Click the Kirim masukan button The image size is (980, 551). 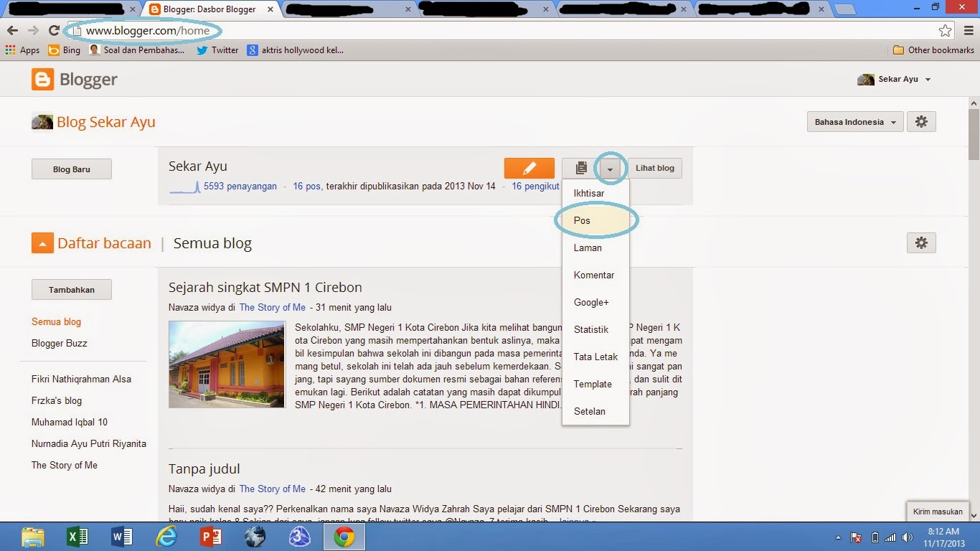pyautogui.click(x=937, y=512)
